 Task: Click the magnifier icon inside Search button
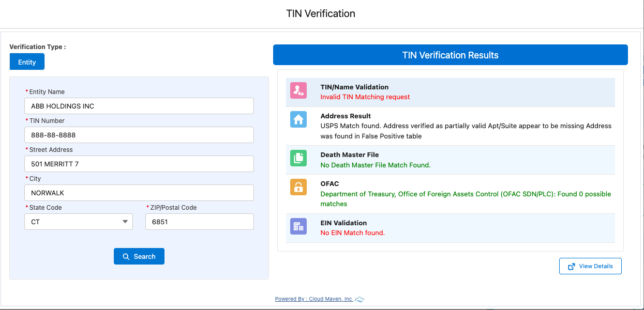[126, 256]
